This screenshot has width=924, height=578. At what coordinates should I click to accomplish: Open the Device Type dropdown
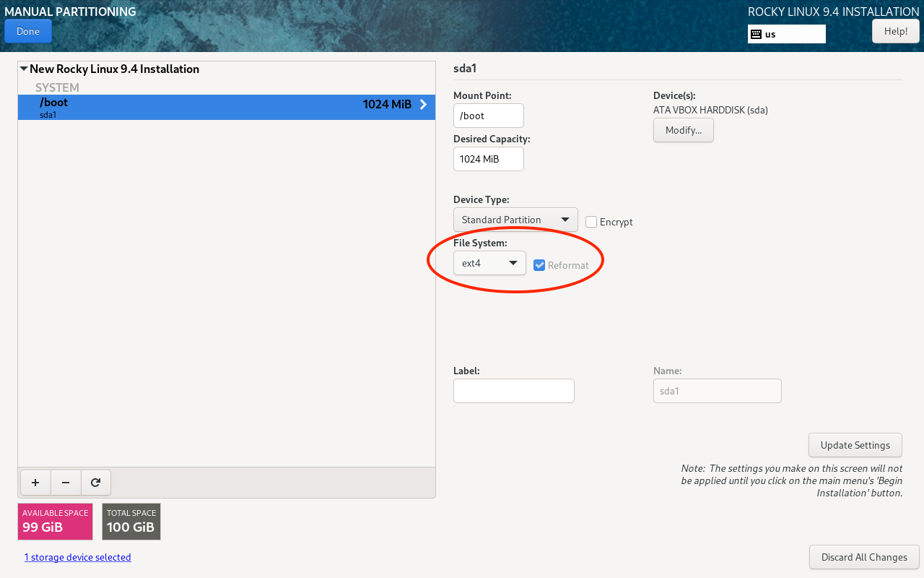point(515,220)
